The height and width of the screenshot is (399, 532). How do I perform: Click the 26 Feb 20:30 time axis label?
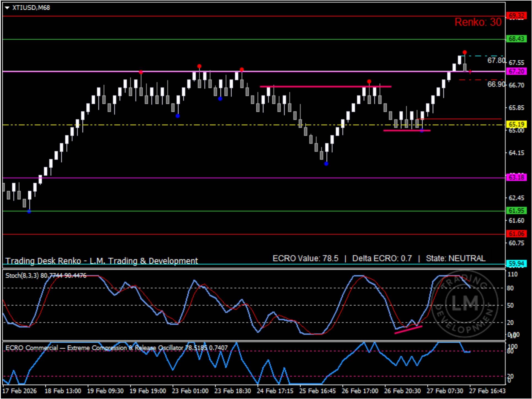click(402, 391)
